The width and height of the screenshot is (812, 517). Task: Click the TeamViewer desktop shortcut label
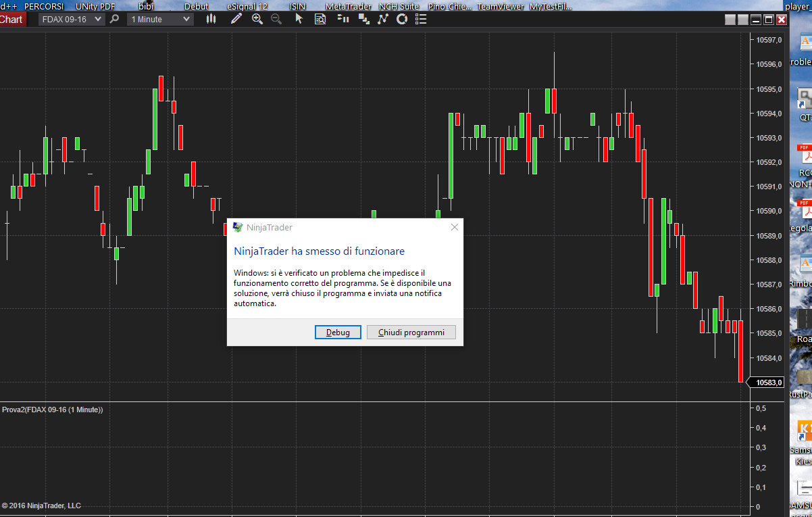(x=501, y=6)
